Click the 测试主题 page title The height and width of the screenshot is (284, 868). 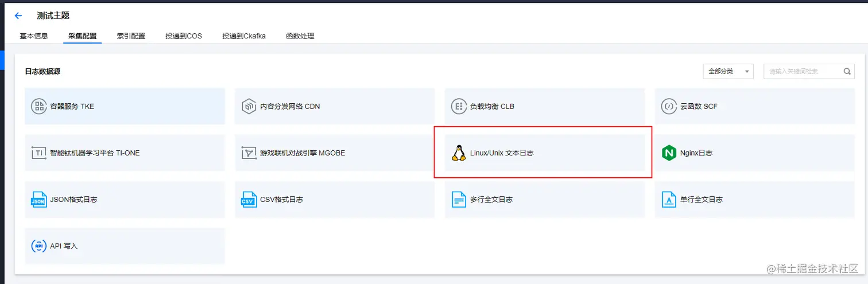click(x=53, y=16)
